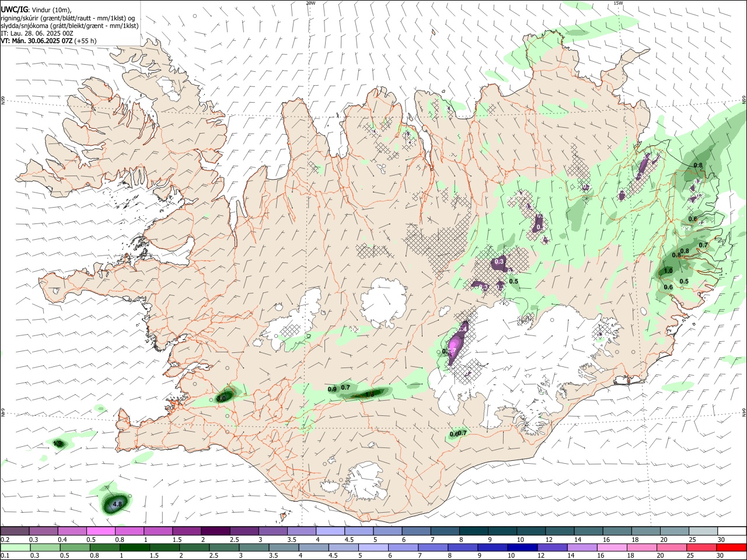The height and width of the screenshot is (560, 747).
Task: Click the bright red 30 swatch in lower legend
Action: [732, 547]
